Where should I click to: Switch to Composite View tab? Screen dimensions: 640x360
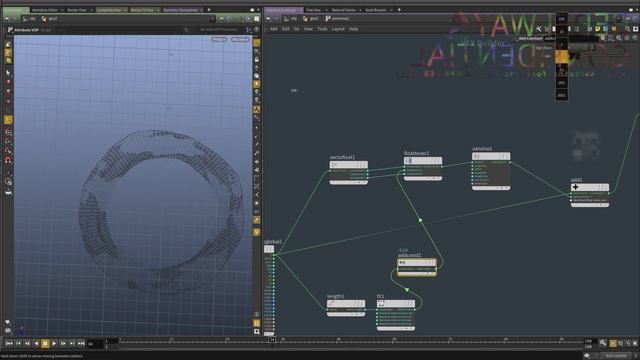pos(109,10)
